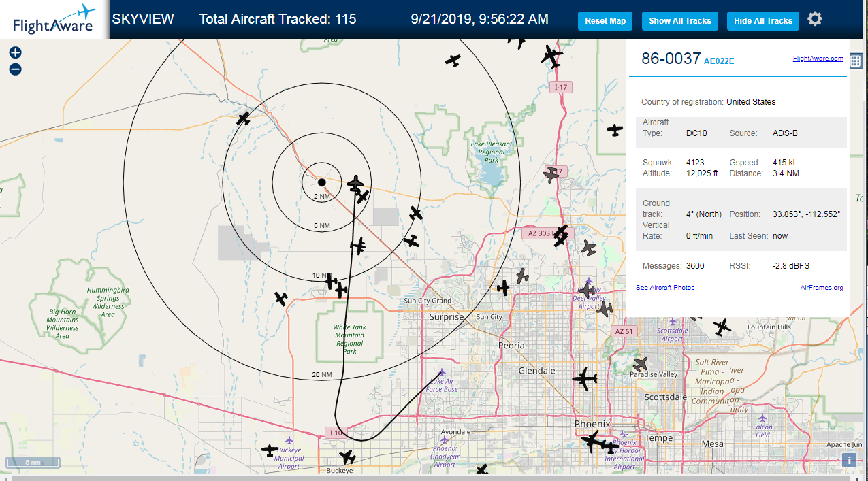This screenshot has width=868, height=481.
Task: Open the settings gear icon
Action: click(x=815, y=19)
